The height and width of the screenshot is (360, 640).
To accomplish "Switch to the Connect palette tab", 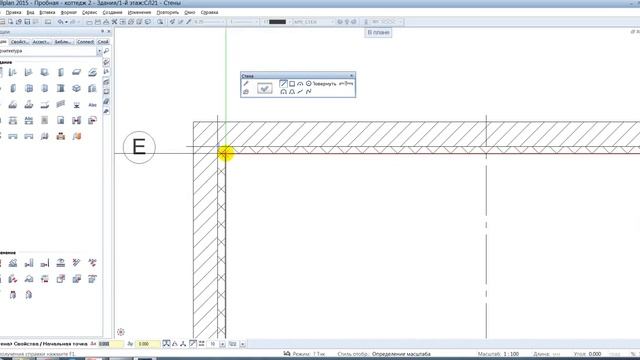I will 85,42.
